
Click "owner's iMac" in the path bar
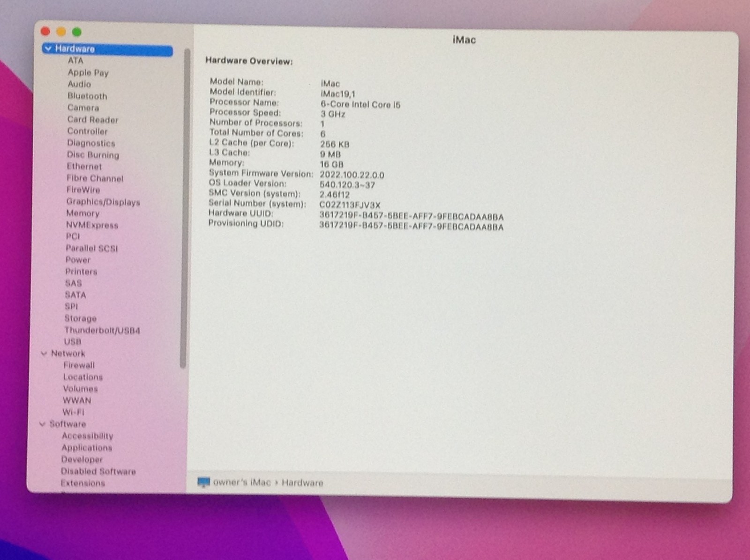(242, 482)
